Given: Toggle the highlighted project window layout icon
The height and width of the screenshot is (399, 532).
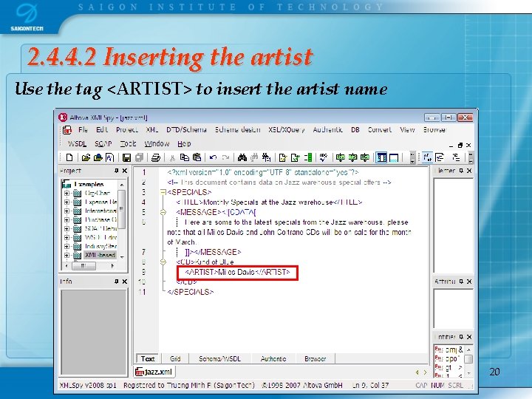Looking at the screenshot, I should [382, 157].
